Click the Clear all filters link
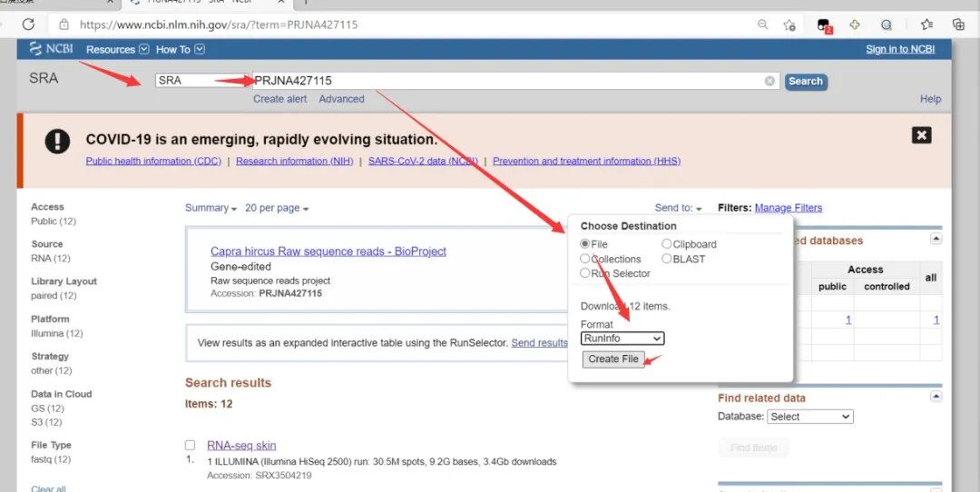The width and height of the screenshot is (980, 492). [48, 488]
